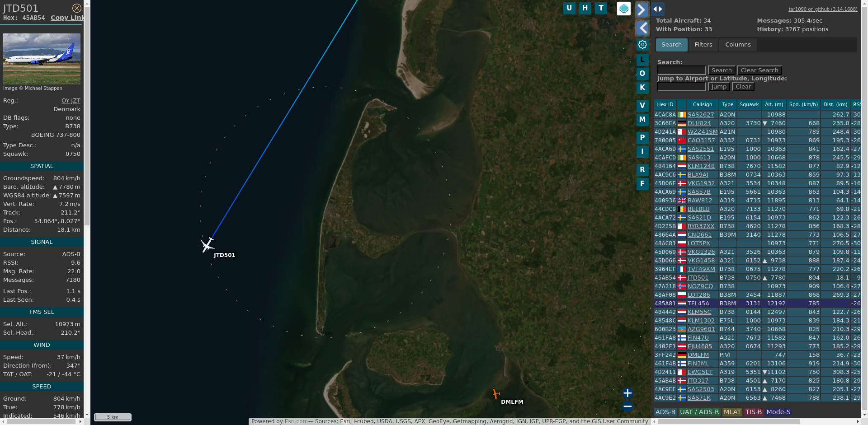Sort table by Callsign column
The height and width of the screenshot is (425, 868).
pyautogui.click(x=702, y=104)
